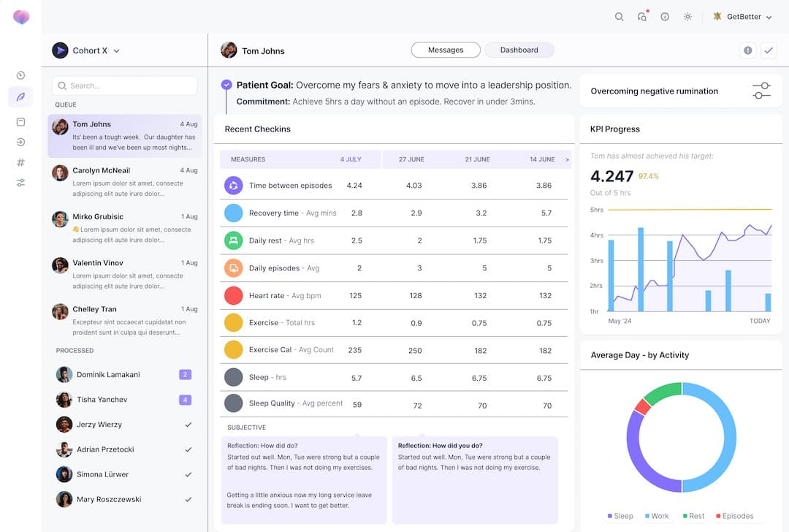Toggle the Patient Goal check circle

[226, 85]
